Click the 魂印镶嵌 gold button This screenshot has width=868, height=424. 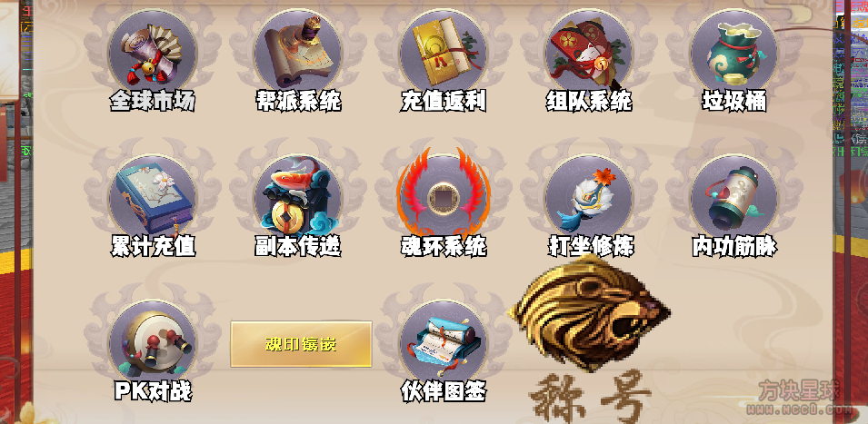pos(301,344)
